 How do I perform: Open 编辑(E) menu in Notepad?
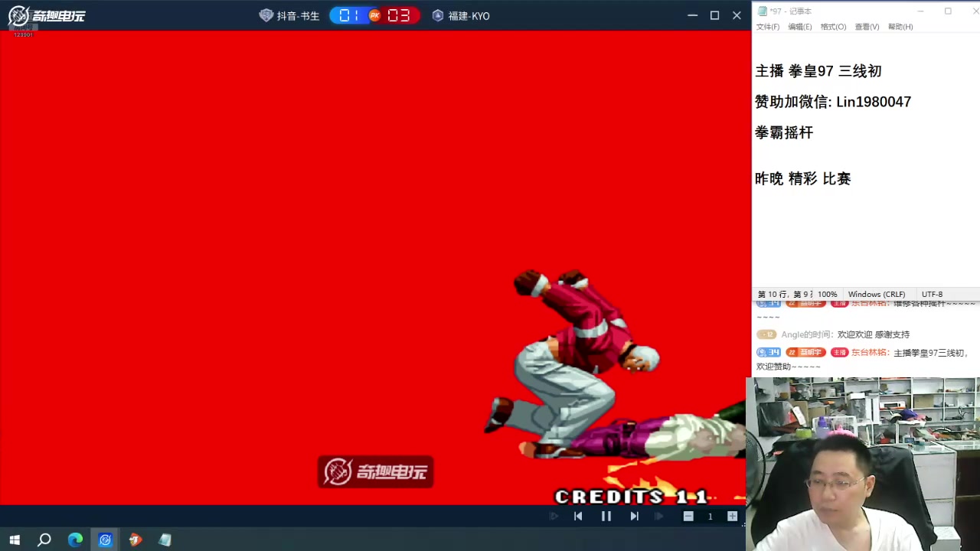click(800, 27)
